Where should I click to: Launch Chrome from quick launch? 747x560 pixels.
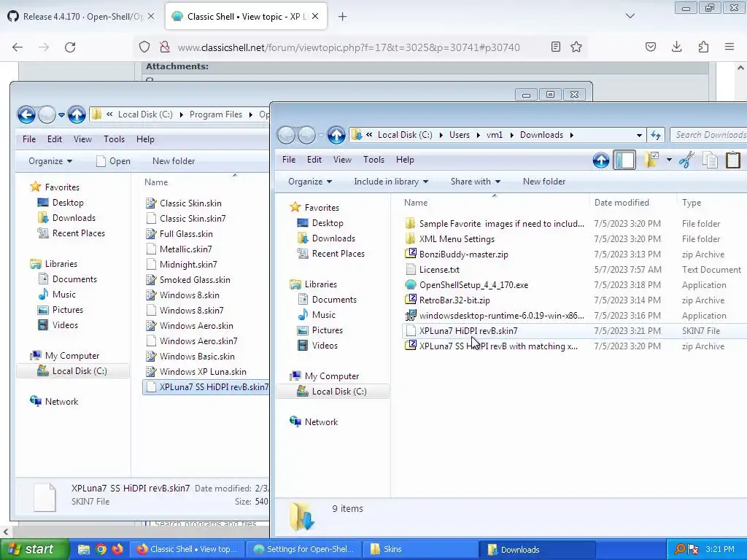pos(101,550)
